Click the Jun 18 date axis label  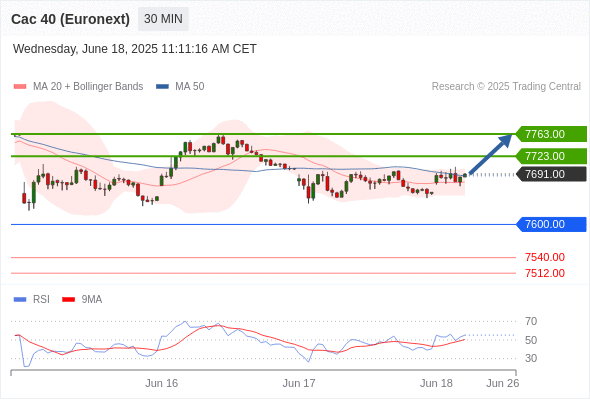click(x=436, y=383)
